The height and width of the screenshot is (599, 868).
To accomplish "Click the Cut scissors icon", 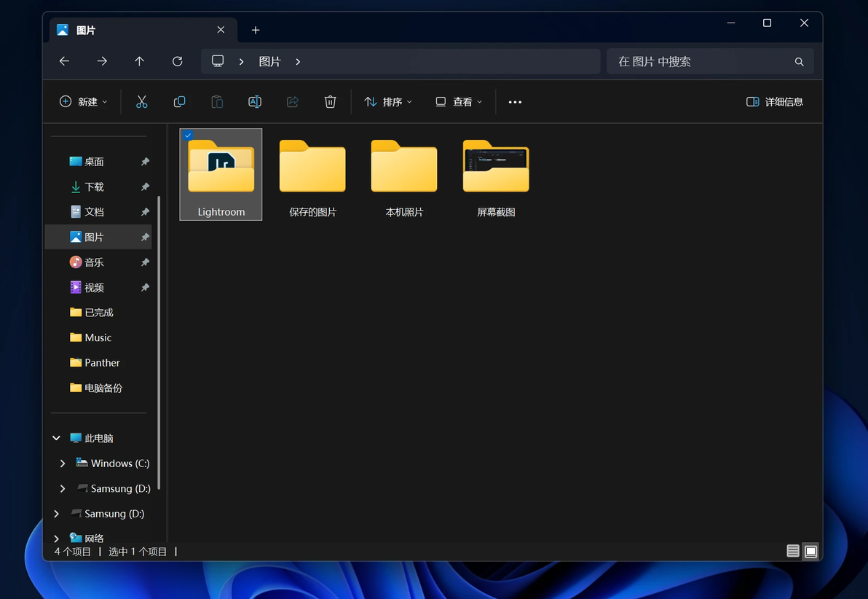I will tap(142, 102).
